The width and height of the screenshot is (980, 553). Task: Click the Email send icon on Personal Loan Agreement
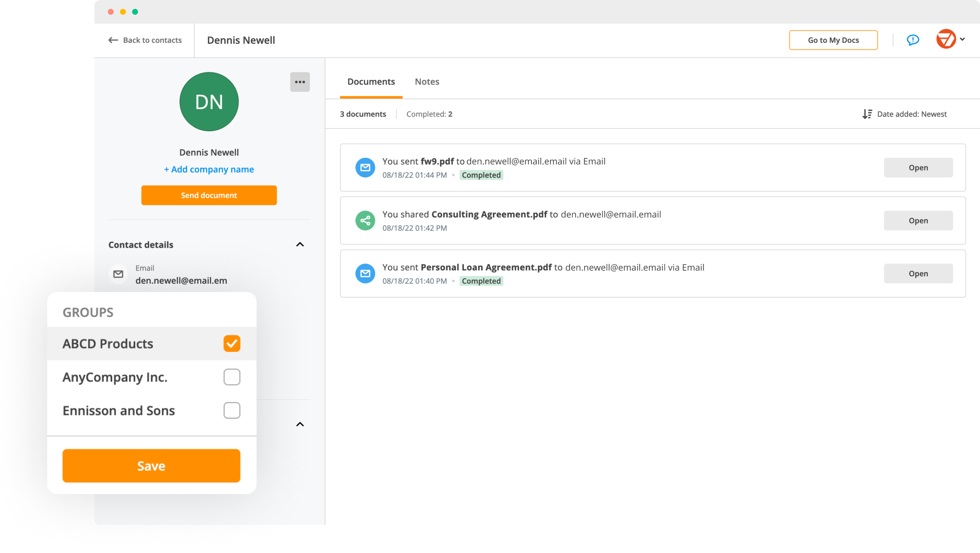click(365, 272)
